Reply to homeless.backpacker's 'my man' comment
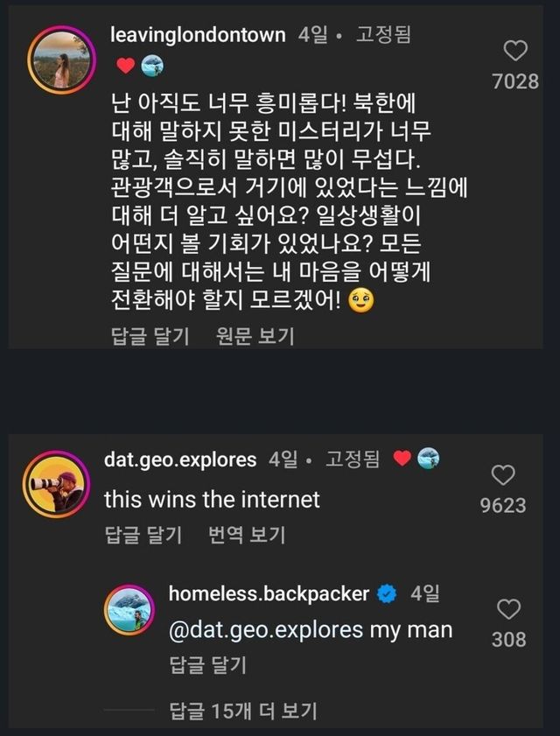Viewport: 560px width, 736px height. [x=207, y=665]
